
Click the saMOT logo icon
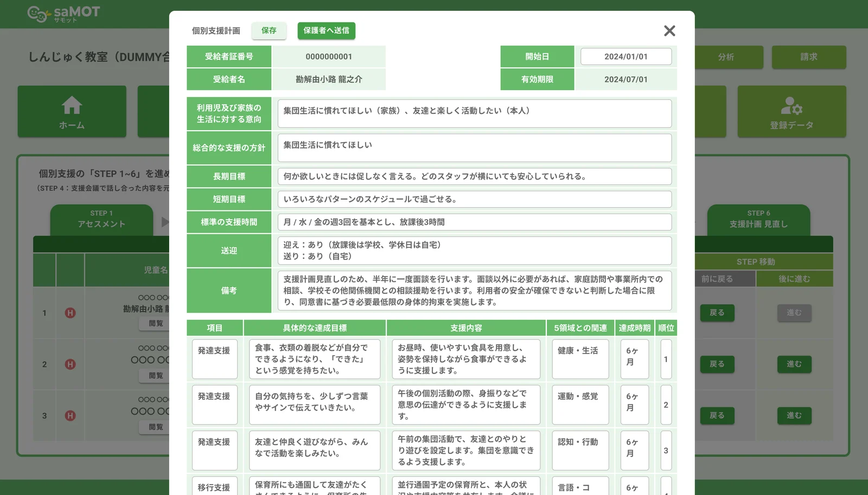(x=39, y=14)
